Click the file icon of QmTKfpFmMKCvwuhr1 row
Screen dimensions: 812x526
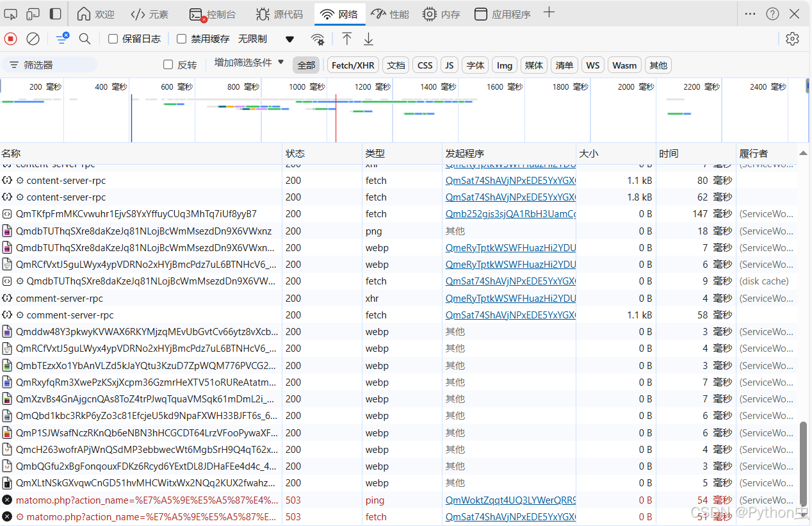point(7,214)
